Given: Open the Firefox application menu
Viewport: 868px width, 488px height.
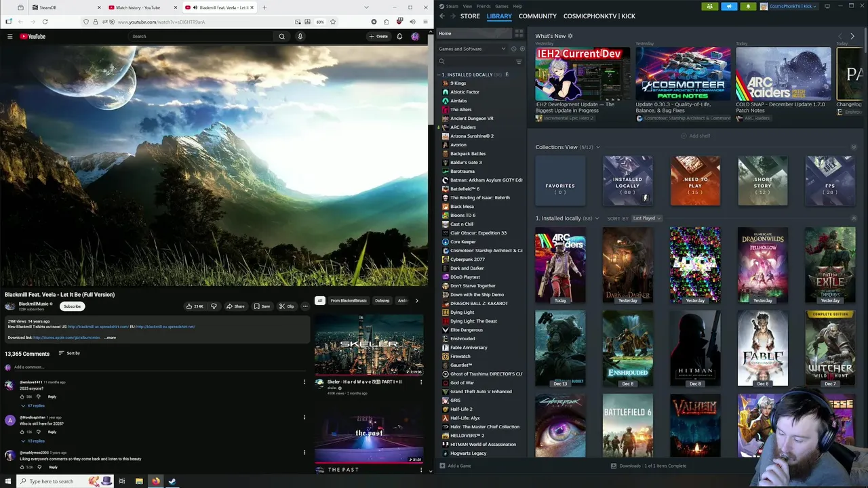Looking at the screenshot, I should point(425,22).
